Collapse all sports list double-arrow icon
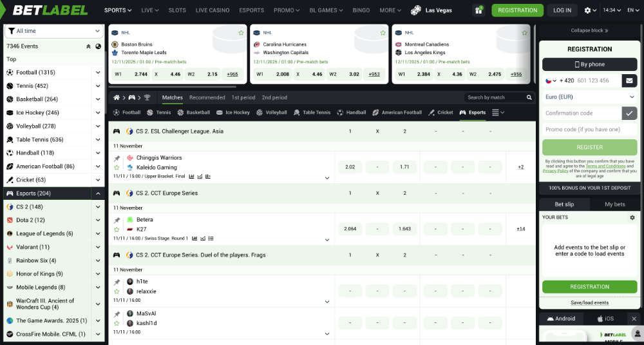644x345 pixels. (x=88, y=46)
